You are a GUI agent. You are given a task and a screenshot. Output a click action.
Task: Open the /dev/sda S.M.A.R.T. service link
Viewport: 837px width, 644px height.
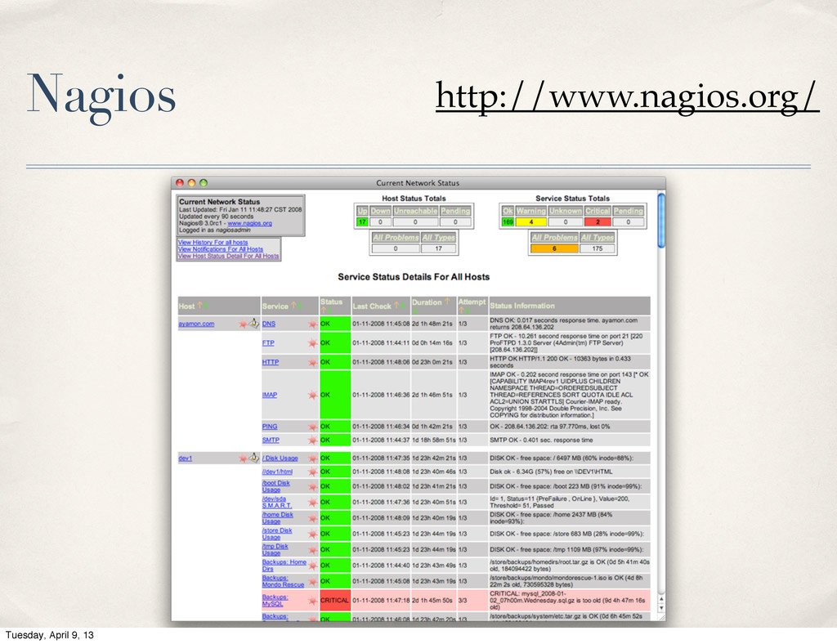click(x=277, y=502)
